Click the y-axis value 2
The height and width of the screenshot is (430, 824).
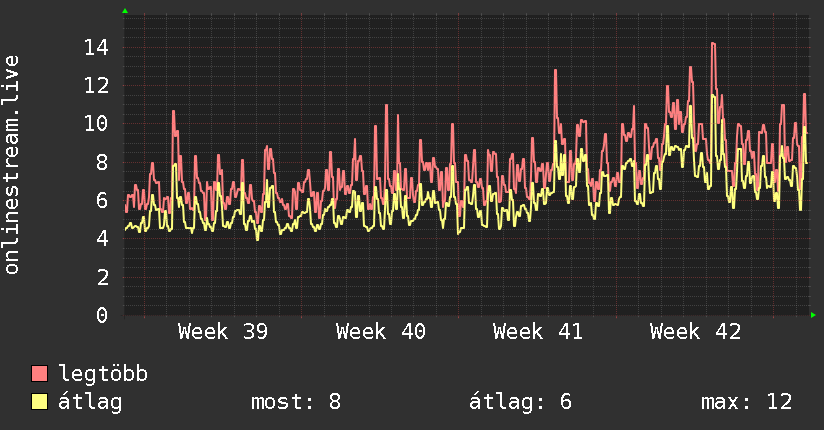(102, 277)
